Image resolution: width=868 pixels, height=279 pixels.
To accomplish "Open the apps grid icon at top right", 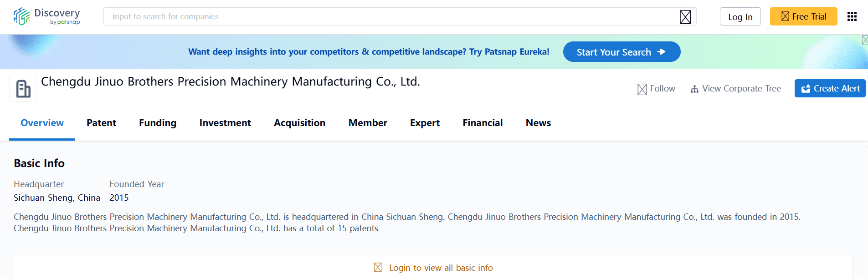I will (852, 16).
